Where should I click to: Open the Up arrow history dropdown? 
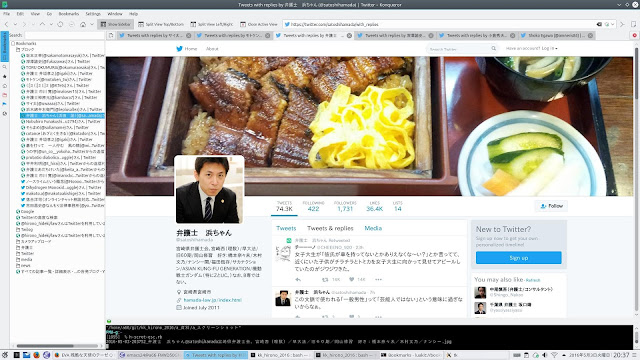[x=51, y=24]
